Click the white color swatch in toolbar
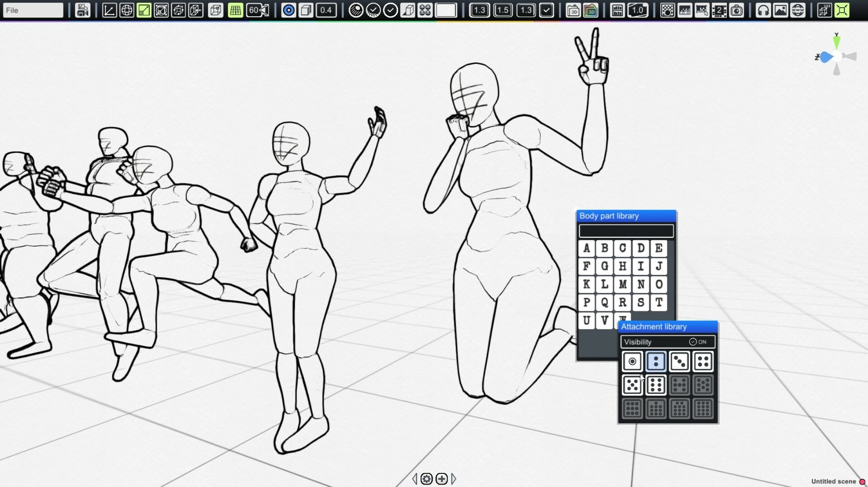This screenshot has height=487, width=868. pyautogui.click(x=446, y=10)
